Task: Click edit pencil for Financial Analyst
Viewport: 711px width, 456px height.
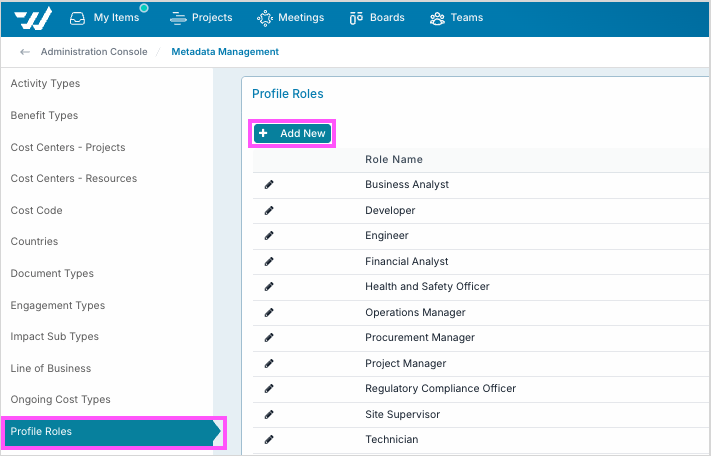Action: pyautogui.click(x=269, y=262)
